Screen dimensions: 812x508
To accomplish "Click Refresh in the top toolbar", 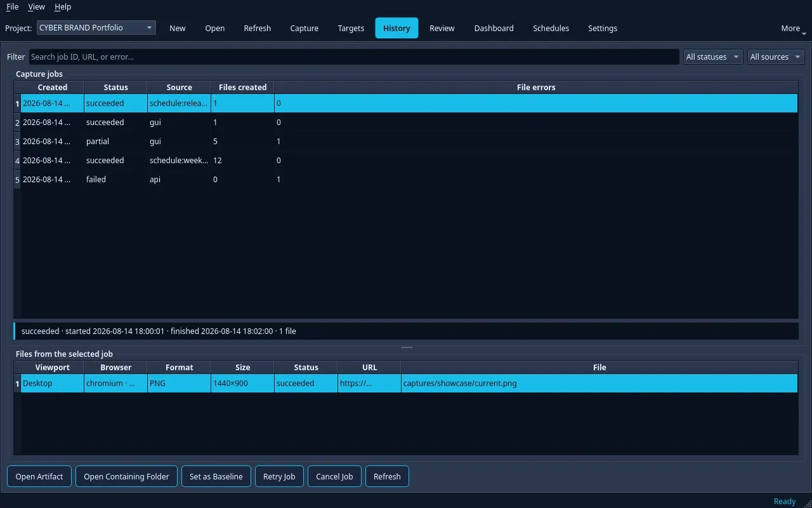I will 258,28.
